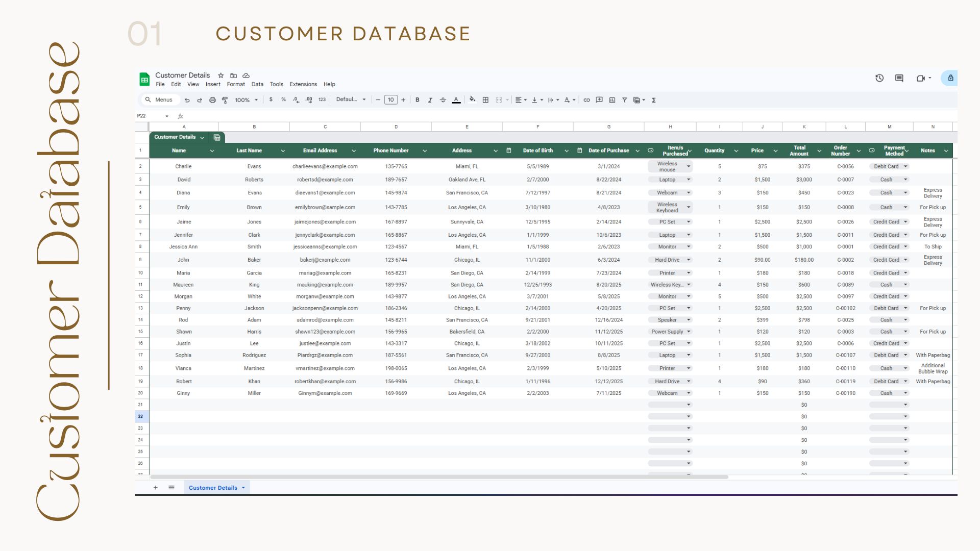Screen dimensions: 980x551
Task: Open the Format menu
Action: pyautogui.click(x=235, y=84)
